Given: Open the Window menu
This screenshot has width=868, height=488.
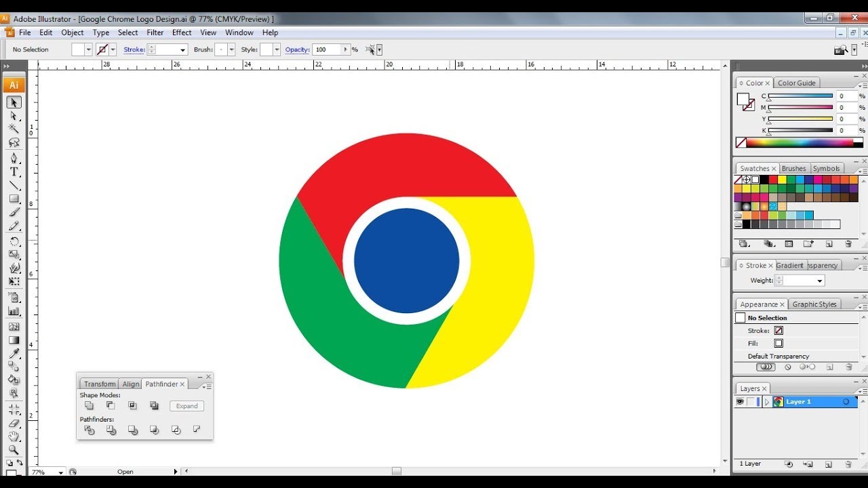Looking at the screenshot, I should pos(239,33).
